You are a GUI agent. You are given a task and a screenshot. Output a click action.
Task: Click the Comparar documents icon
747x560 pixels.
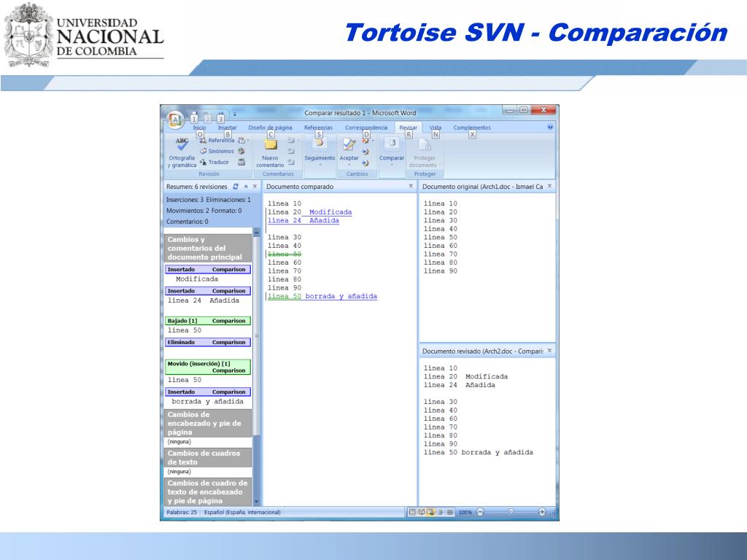[x=392, y=144]
